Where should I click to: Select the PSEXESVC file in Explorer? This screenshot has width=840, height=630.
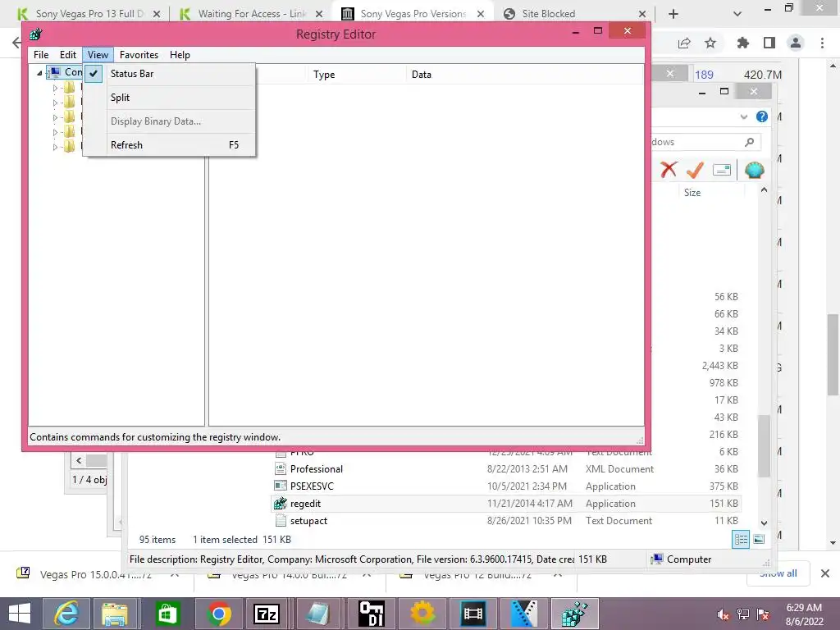[506, 486]
